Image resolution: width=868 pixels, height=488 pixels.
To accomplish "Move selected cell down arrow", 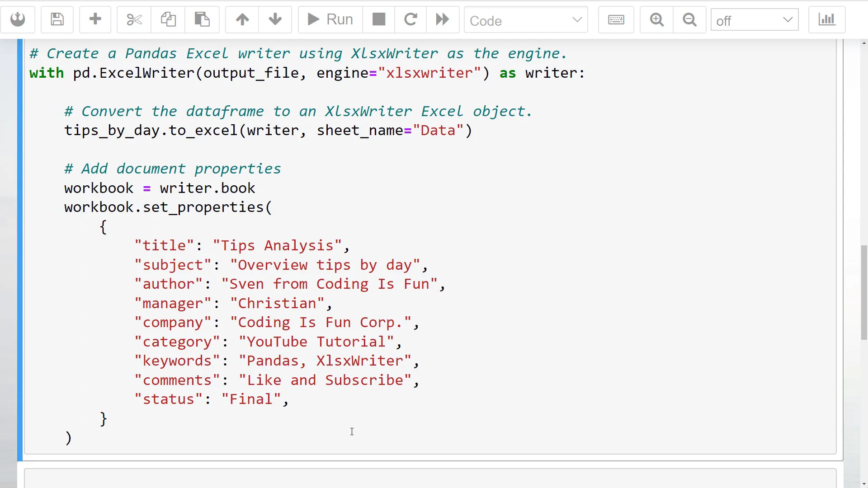I will pos(275,19).
